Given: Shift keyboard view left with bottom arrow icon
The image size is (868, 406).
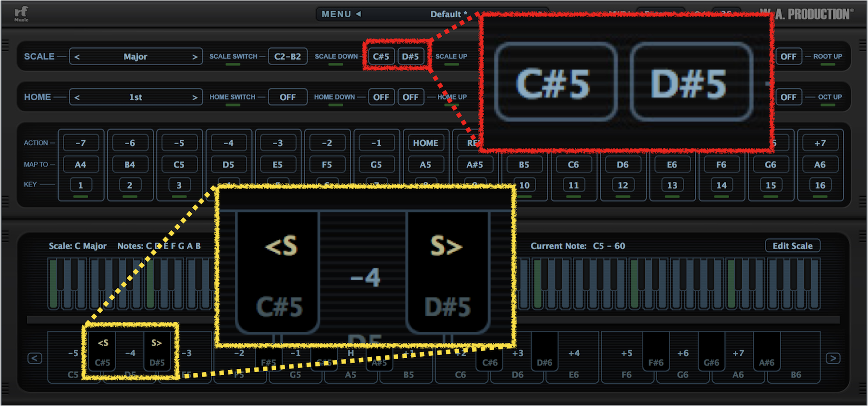Looking at the screenshot, I should [35, 358].
